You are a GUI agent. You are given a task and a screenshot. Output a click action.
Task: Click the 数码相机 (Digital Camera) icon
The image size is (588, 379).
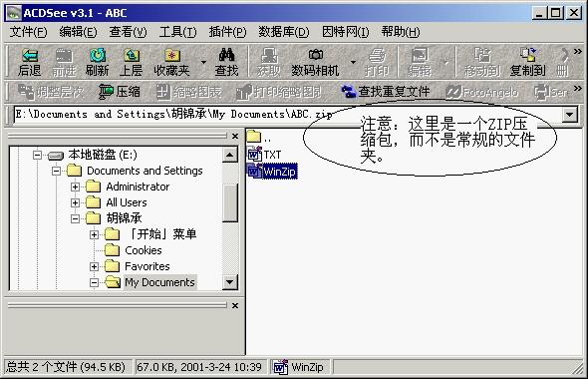(315, 62)
